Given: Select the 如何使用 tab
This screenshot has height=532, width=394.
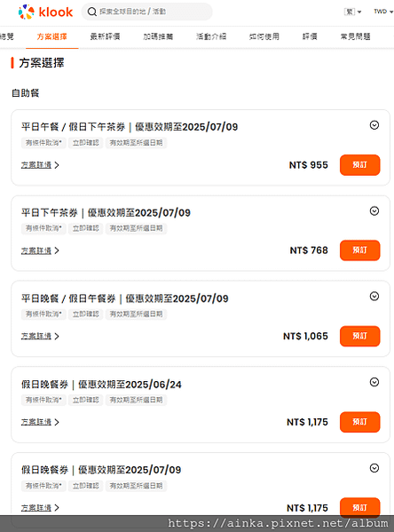Looking at the screenshot, I should point(264,36).
